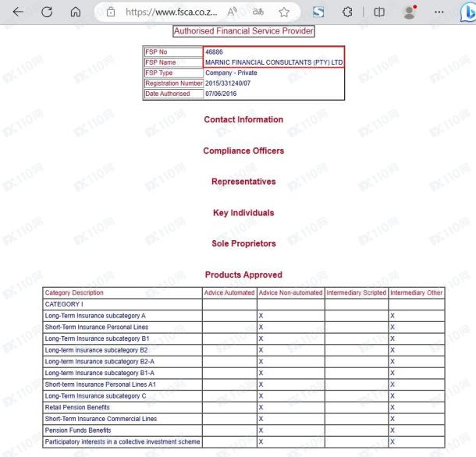Add this page to favorites
The width and height of the screenshot is (476, 457).
284,12
